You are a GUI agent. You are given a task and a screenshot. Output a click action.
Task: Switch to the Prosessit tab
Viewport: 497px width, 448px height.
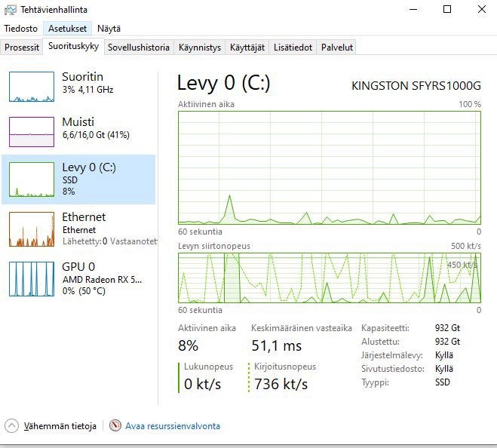pos(22,47)
